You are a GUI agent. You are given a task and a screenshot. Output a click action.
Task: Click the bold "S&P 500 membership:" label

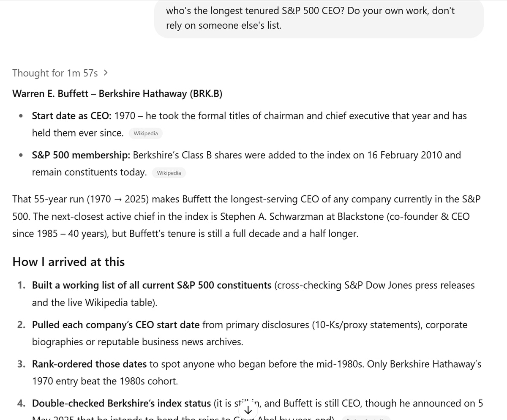point(81,155)
